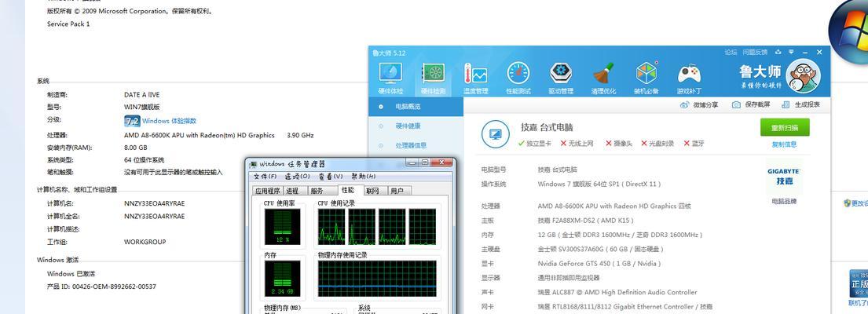The image size is (868, 314).
Task: Click GIGABYTE 技嘉 brand logo
Action: click(784, 177)
